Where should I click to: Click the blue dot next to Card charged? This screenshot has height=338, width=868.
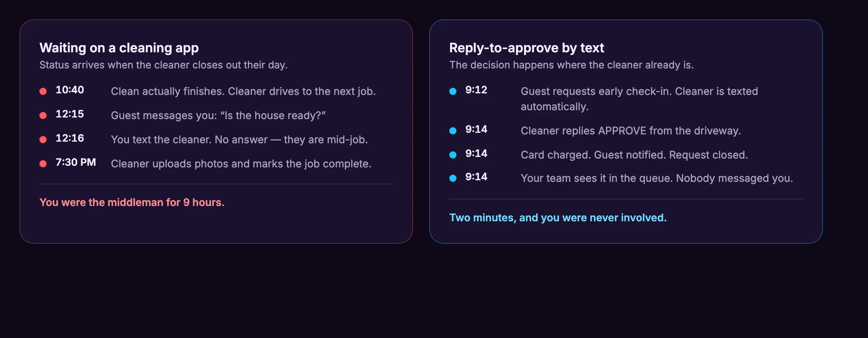tap(453, 155)
